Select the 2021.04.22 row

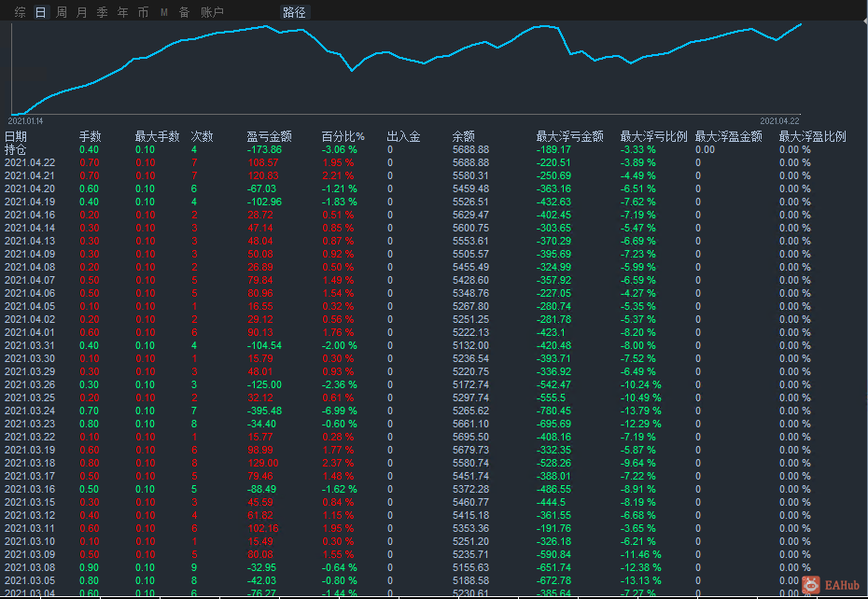coord(30,162)
